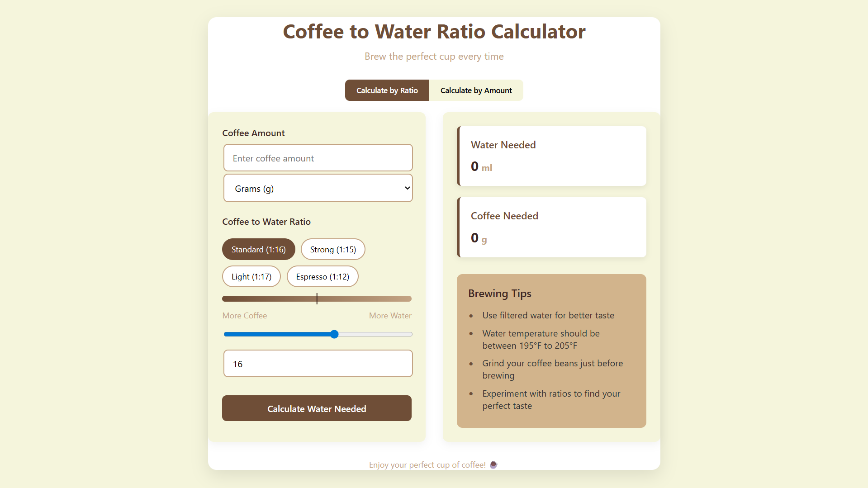This screenshot has width=868, height=488.
Task: Click the Coffee to Water Ratio Calculator title
Action: pyautogui.click(x=434, y=32)
